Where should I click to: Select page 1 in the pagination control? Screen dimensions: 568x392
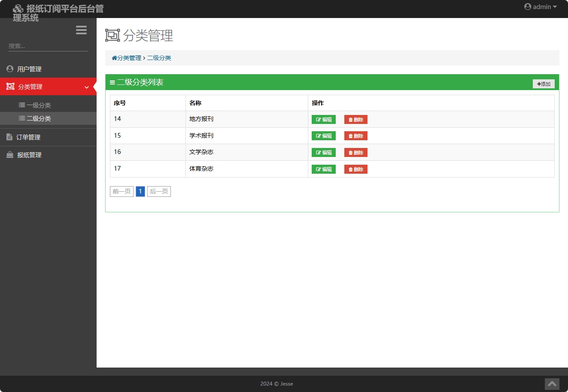tap(140, 191)
